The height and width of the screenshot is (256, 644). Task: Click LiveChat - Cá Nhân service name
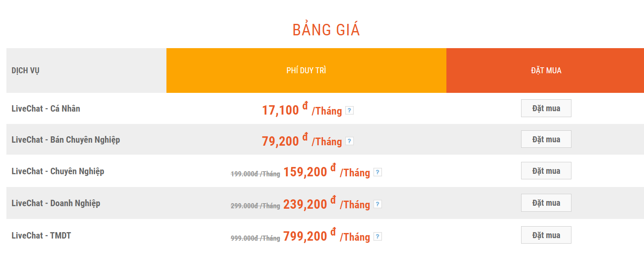[46, 109]
